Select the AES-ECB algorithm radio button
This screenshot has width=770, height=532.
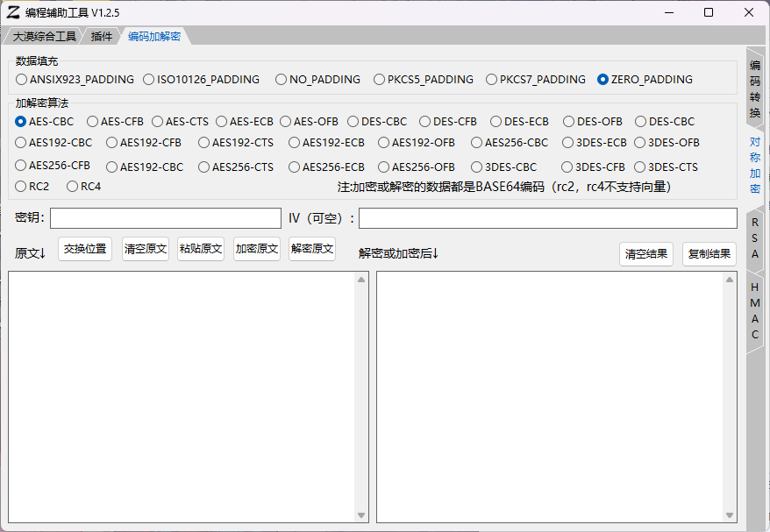pyautogui.click(x=222, y=122)
